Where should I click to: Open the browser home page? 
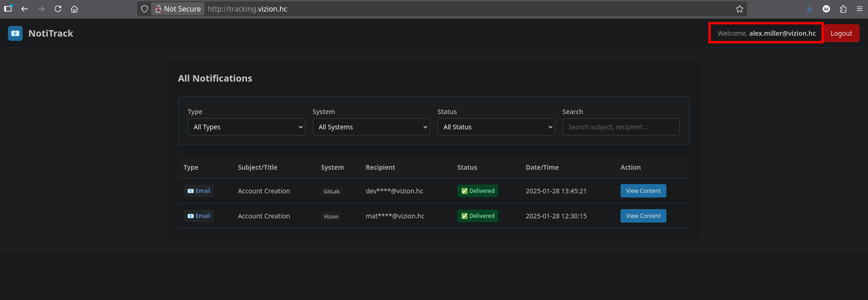(74, 9)
